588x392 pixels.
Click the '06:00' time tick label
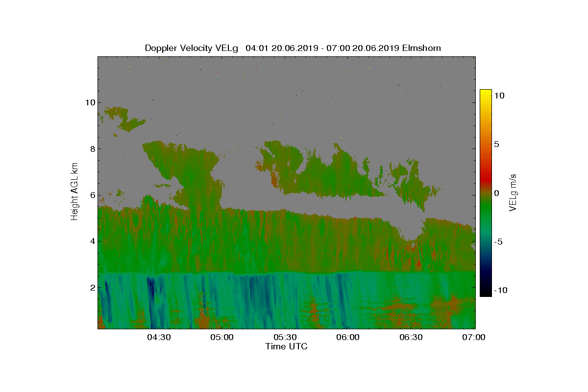[348, 338]
